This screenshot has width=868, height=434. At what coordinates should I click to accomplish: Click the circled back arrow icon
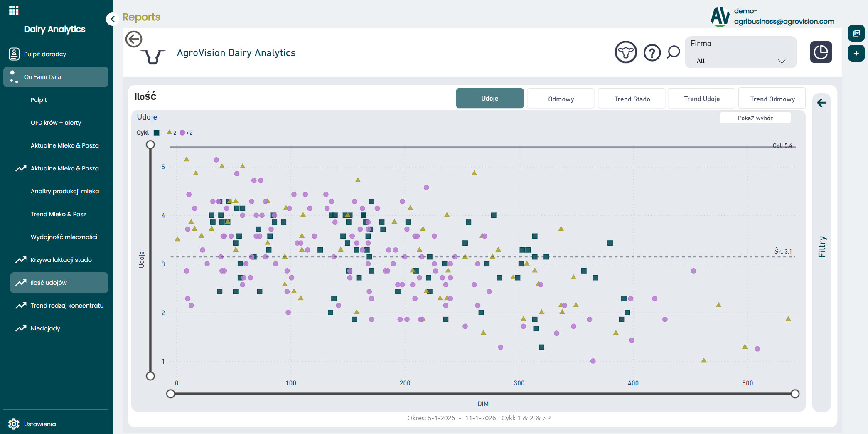(x=134, y=39)
